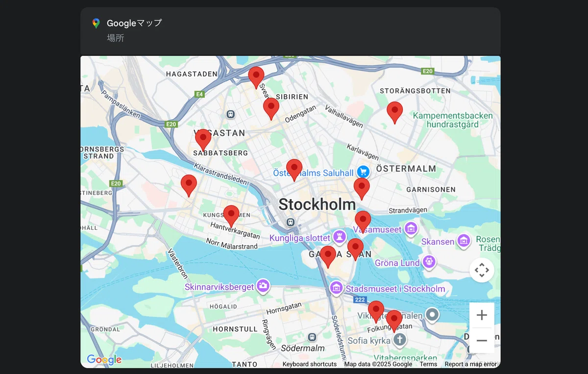Click the GARNISONEN district label
The height and width of the screenshot is (374, 588).
pyautogui.click(x=431, y=189)
